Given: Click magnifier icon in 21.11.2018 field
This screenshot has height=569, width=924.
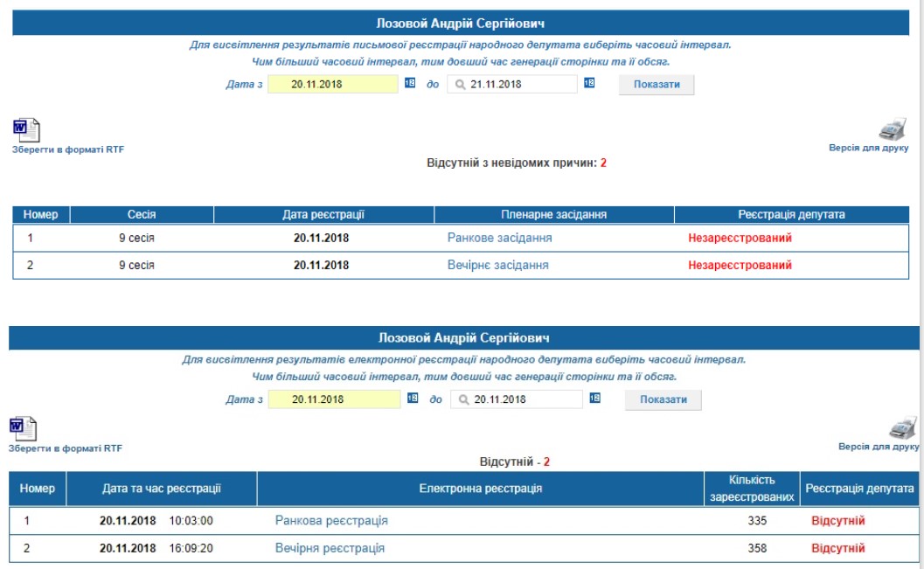Looking at the screenshot, I should (x=460, y=84).
